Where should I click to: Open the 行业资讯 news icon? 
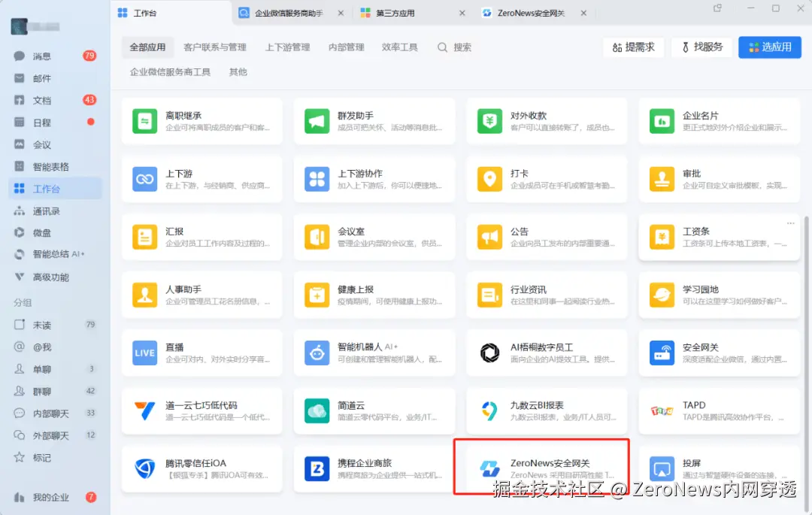[489, 295]
